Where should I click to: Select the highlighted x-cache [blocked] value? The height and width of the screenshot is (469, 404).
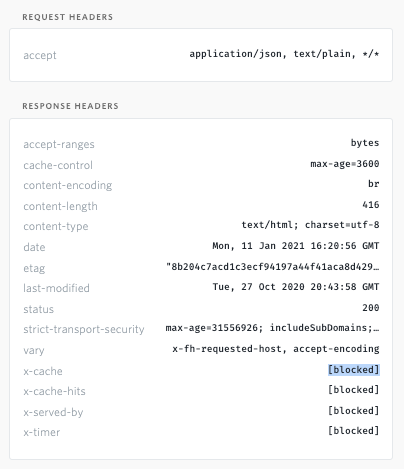tap(354, 370)
